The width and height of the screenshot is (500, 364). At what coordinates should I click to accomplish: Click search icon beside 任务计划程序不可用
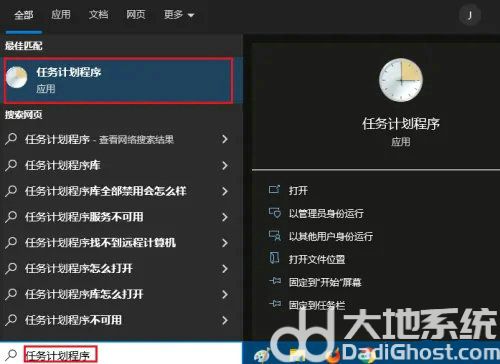(11, 320)
